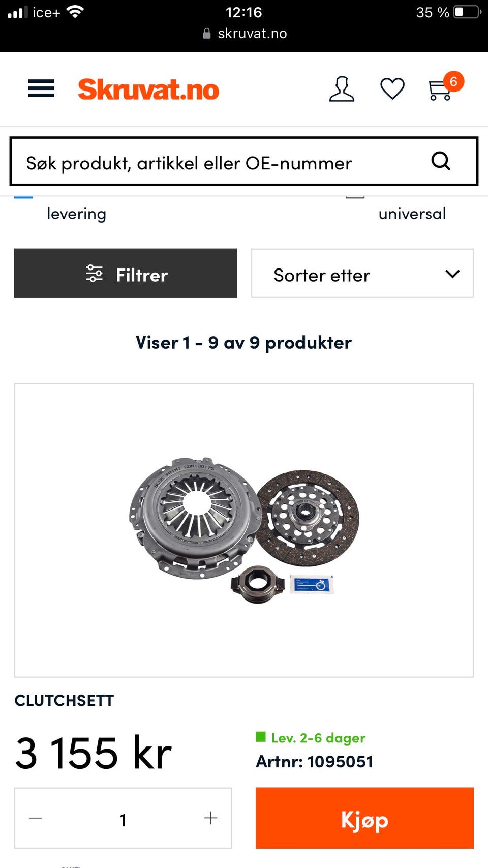
Task: Tap the search magnifier icon
Action: pos(441,161)
